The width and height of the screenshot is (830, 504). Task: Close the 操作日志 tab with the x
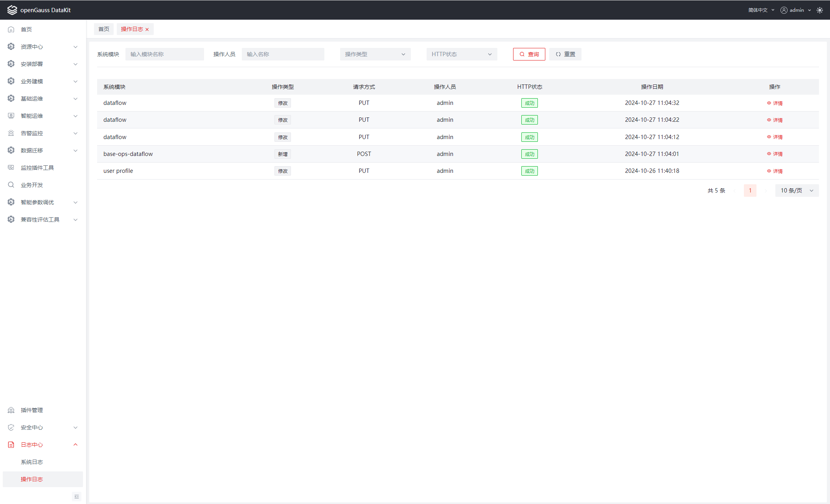147,29
